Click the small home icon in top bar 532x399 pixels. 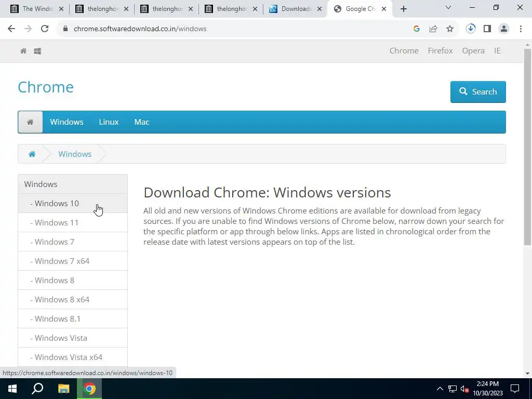(23, 51)
